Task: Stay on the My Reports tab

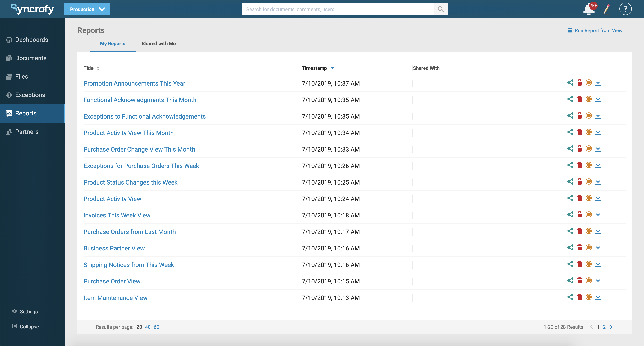Action: pos(113,43)
